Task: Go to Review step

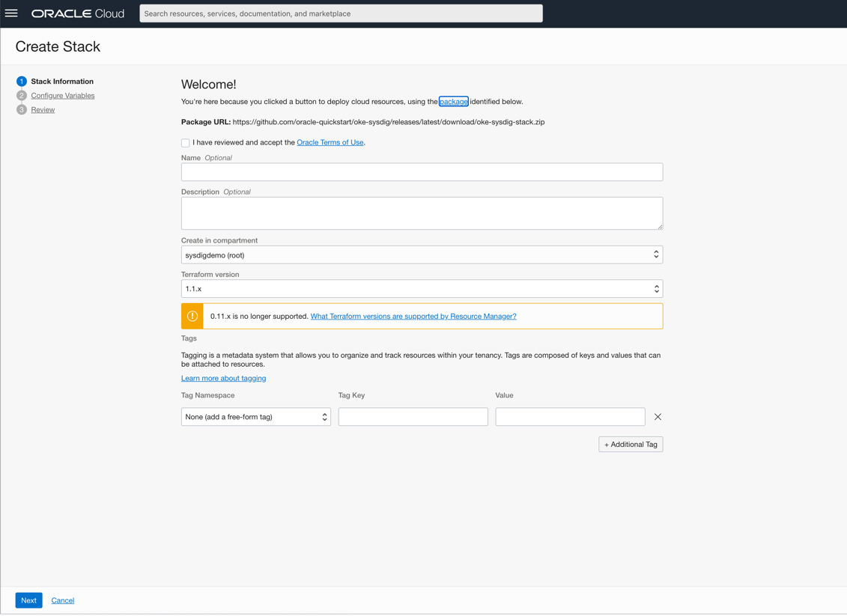Action: point(43,109)
